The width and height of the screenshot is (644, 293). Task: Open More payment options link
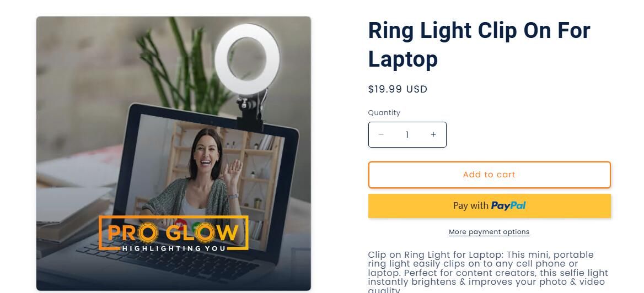(489, 232)
